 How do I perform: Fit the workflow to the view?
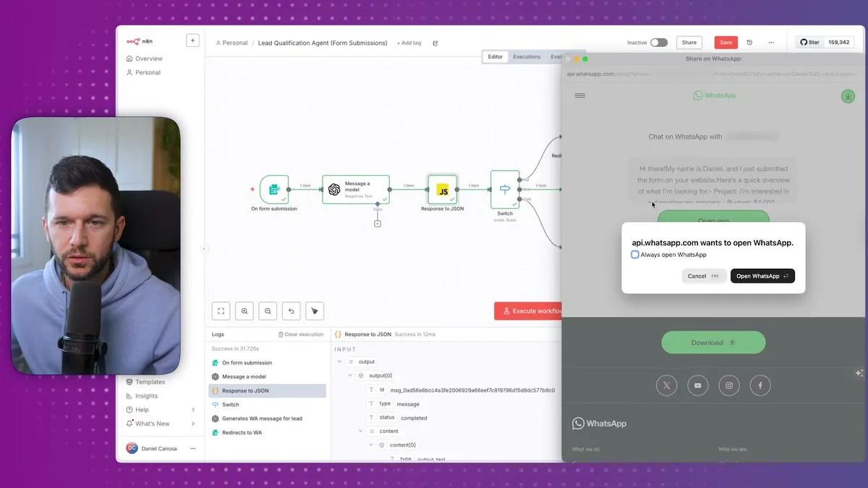pos(221,310)
